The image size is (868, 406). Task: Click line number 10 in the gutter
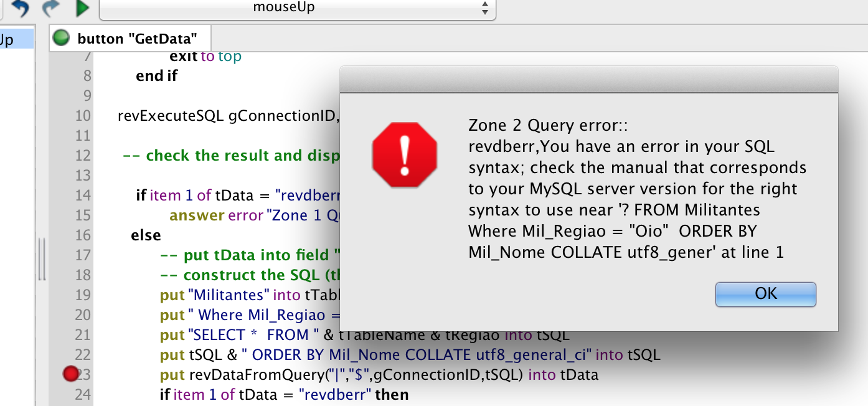pos(83,116)
